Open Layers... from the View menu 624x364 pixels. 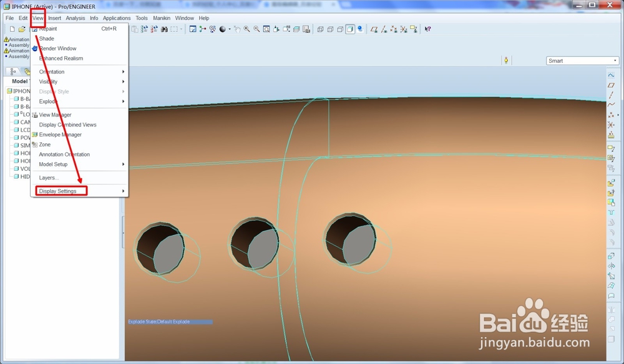point(80,178)
